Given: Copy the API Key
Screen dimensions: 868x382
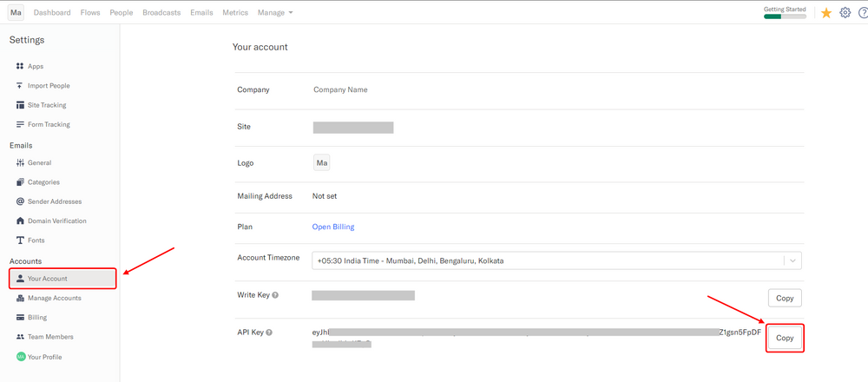Looking at the screenshot, I should (785, 338).
